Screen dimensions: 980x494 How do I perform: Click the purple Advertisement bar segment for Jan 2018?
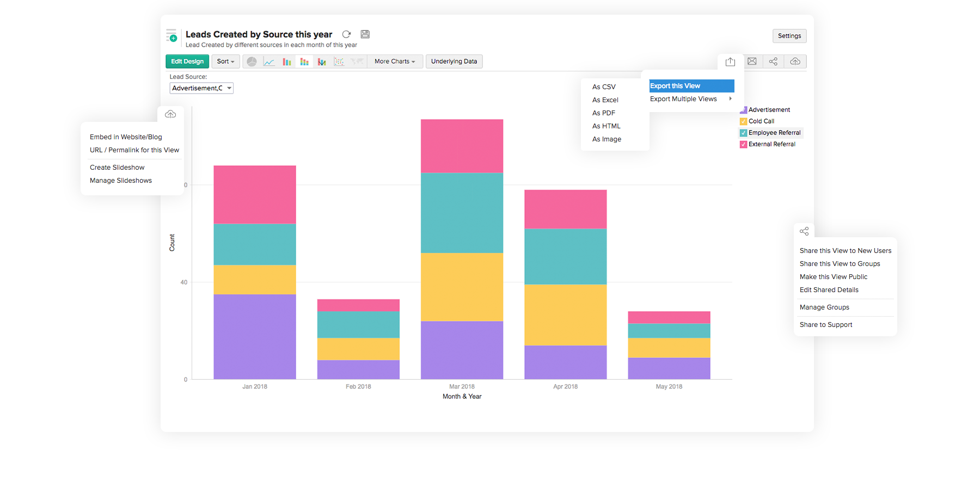(255, 336)
